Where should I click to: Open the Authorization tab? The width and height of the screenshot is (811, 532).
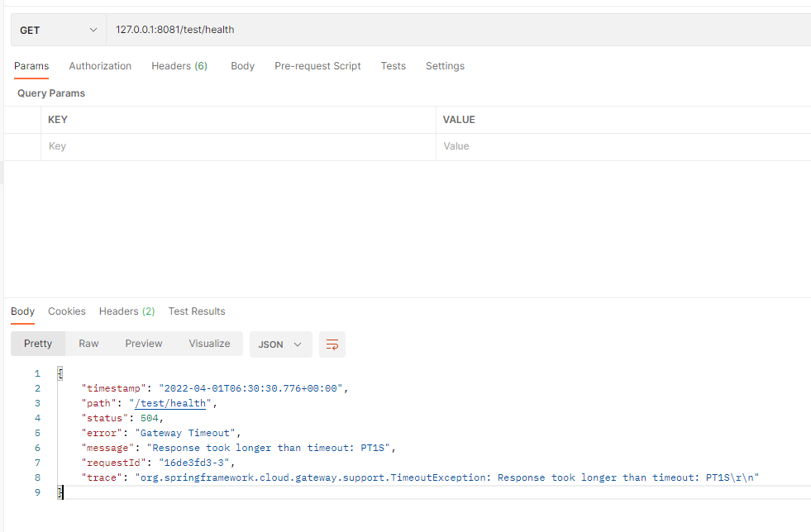point(100,66)
